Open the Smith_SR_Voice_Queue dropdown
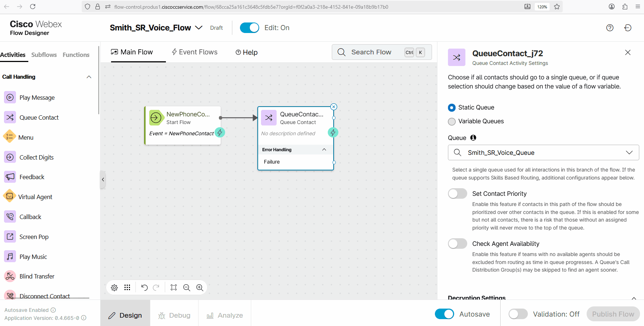 point(543,153)
